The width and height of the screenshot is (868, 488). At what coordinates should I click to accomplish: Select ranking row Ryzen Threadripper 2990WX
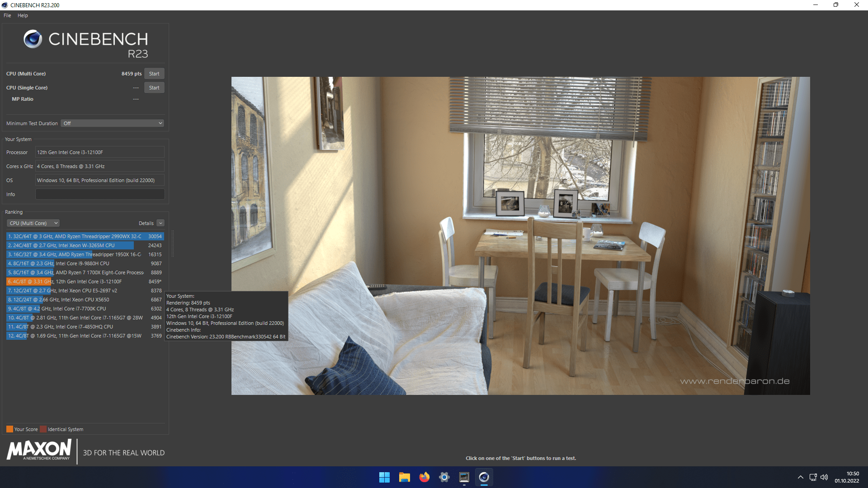point(85,236)
